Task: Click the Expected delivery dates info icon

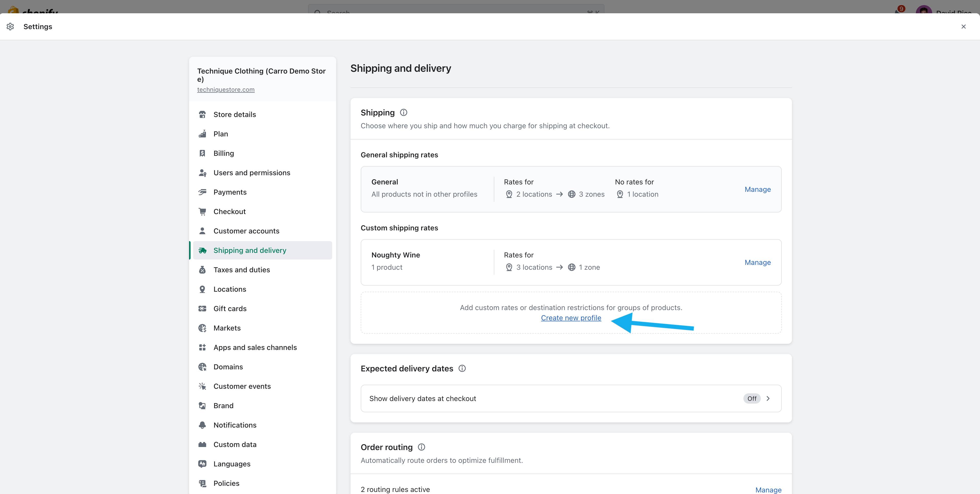Action: tap(462, 369)
